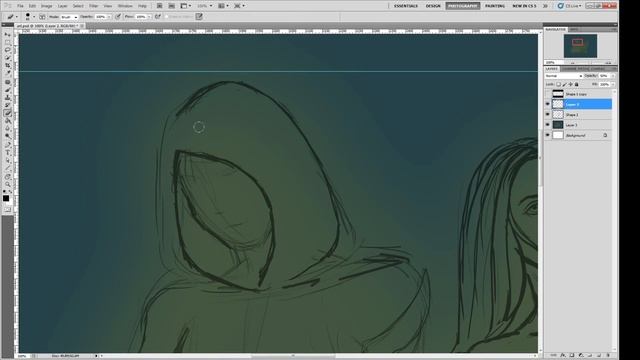The width and height of the screenshot is (640, 360).
Task: Select the Hand tool
Action: pyautogui.click(x=7, y=177)
